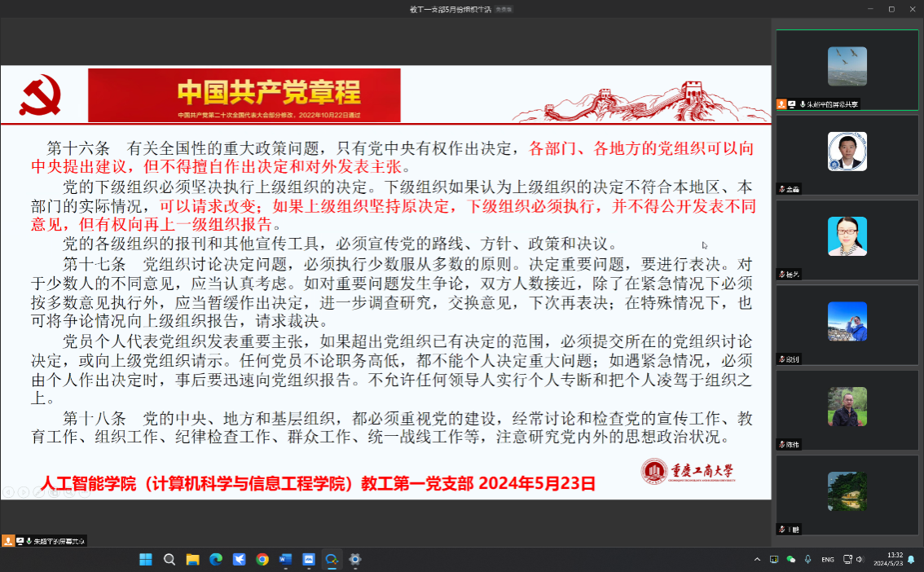Click the screen sharing label at bottom left
Viewport: 924px width, 572px height.
[57, 541]
